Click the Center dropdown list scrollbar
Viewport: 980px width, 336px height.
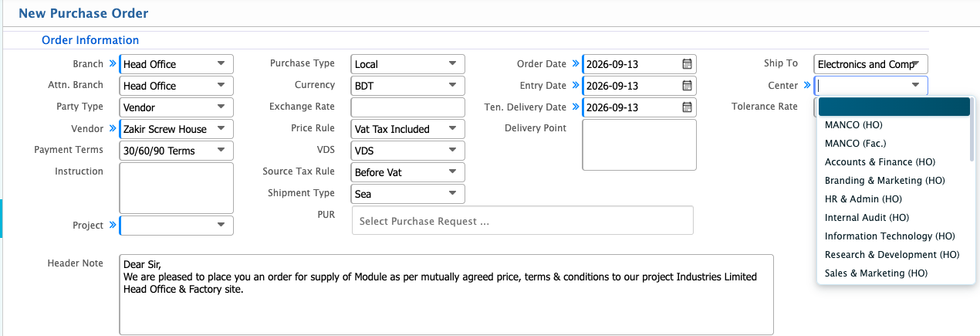coord(972,131)
